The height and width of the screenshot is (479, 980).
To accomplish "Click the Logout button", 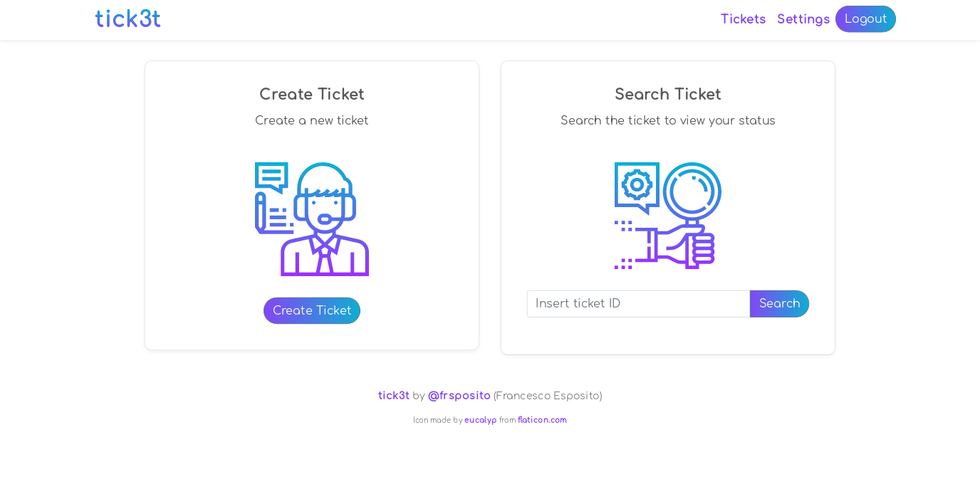I will click(x=865, y=19).
